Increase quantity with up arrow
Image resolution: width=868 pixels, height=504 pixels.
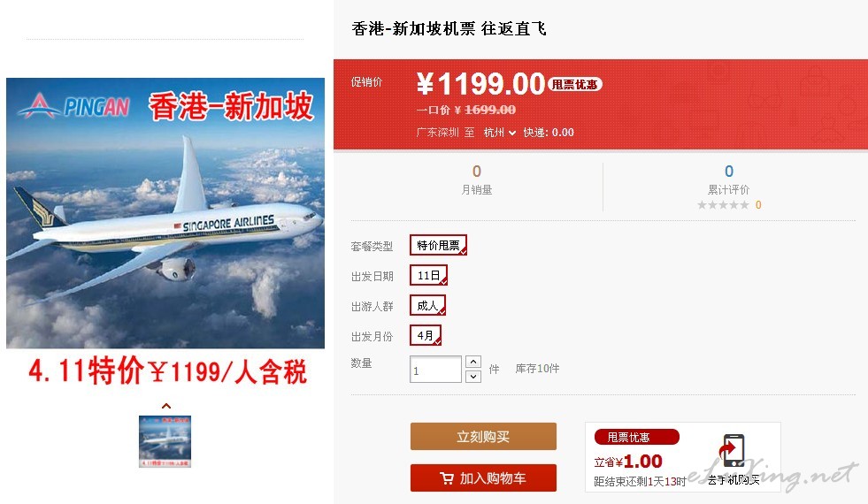472,362
